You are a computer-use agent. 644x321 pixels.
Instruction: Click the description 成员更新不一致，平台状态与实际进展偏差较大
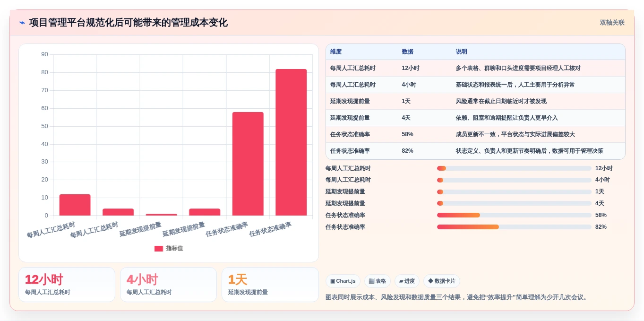[515, 134]
